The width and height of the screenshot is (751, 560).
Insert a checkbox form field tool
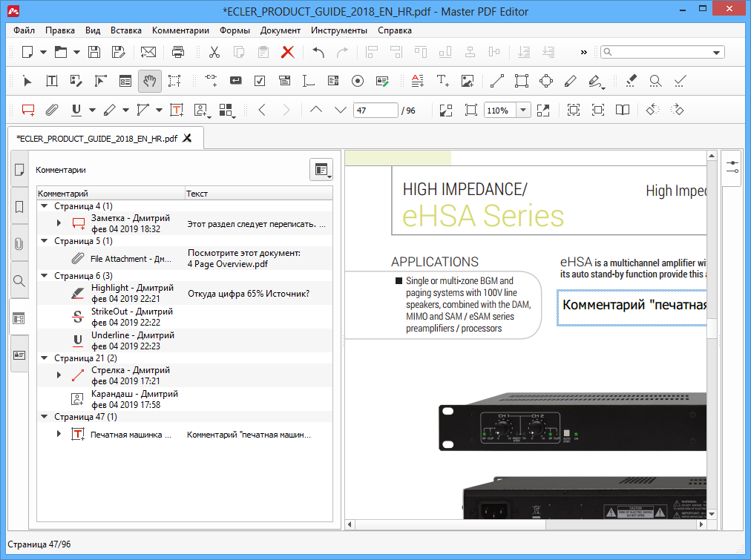click(260, 82)
